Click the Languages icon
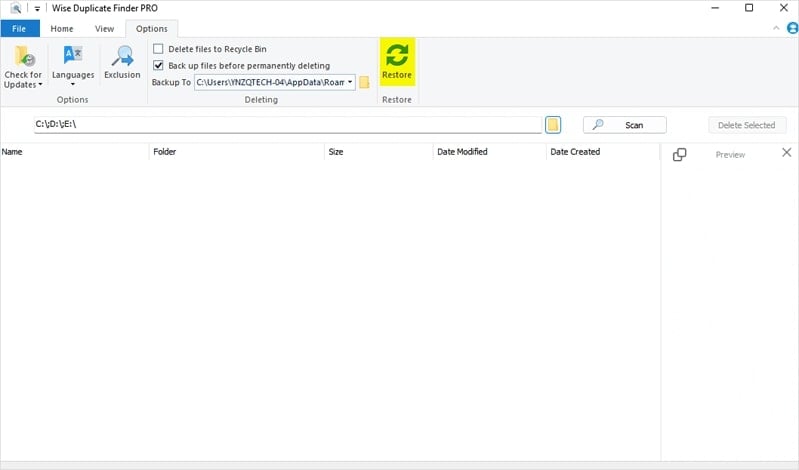Screen dimensions: 799x470 coord(73,55)
